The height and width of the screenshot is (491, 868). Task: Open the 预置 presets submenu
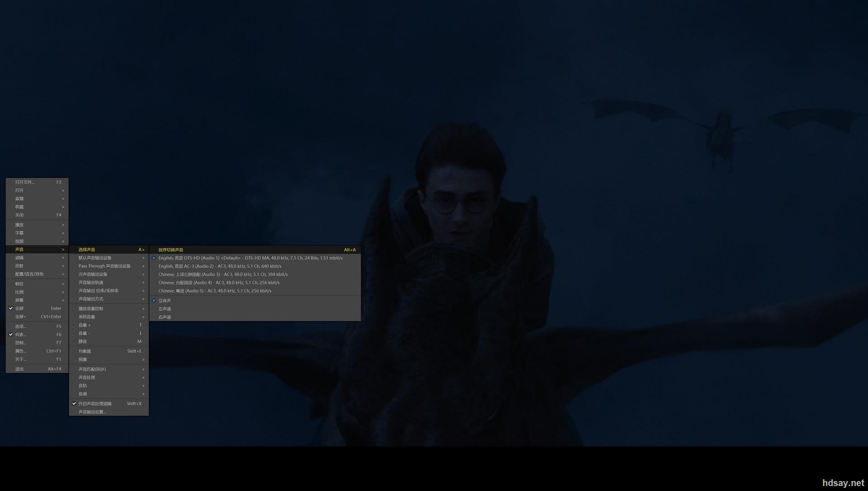[109, 359]
